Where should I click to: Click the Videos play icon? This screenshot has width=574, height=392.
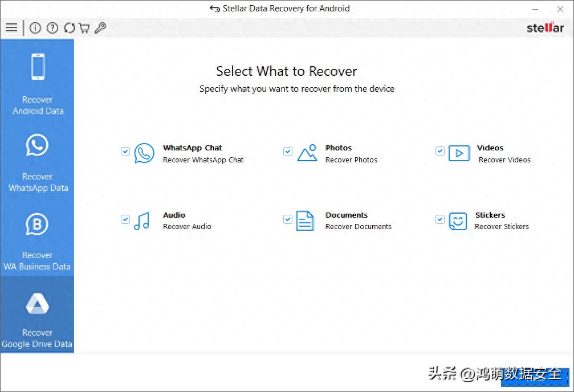(459, 153)
